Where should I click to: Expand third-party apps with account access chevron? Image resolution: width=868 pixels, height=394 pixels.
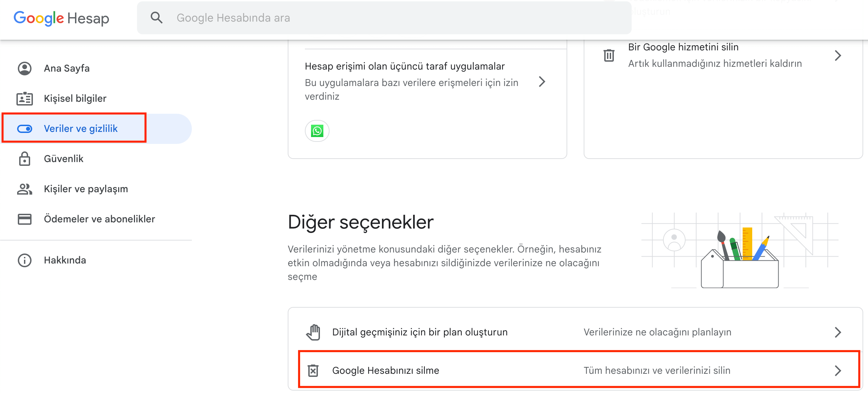pos(542,82)
